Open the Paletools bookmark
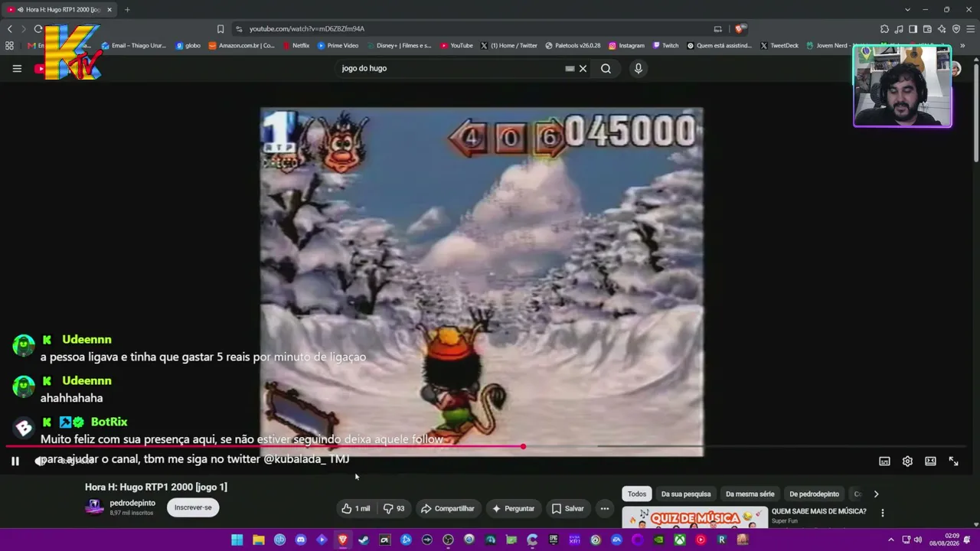 click(573, 45)
